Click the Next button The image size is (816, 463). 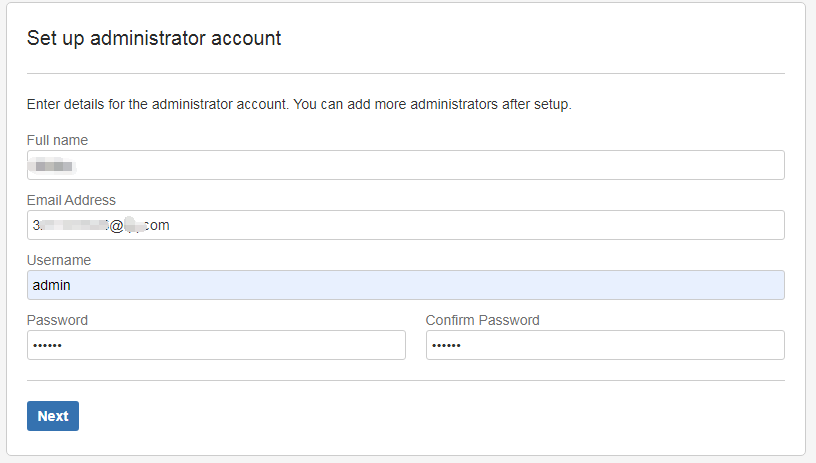coord(53,416)
